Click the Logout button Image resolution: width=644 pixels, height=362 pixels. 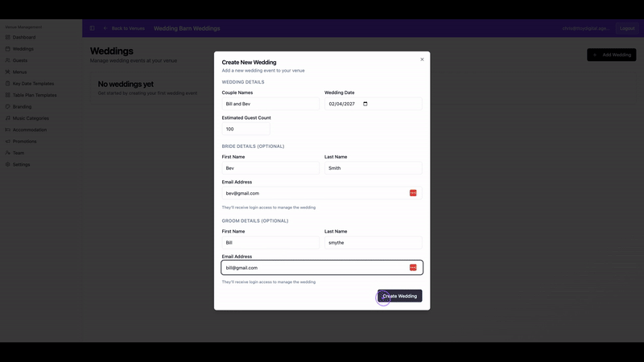(627, 28)
